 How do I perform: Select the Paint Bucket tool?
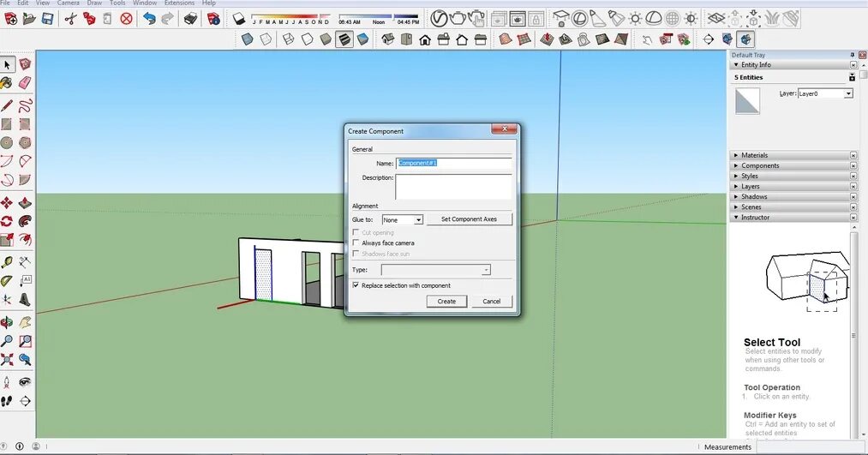pos(6,83)
